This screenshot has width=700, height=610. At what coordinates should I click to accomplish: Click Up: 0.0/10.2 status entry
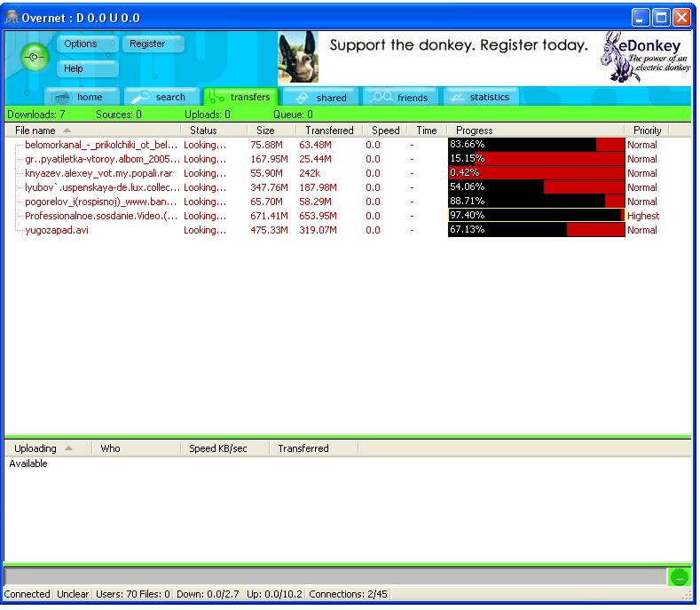(x=274, y=594)
